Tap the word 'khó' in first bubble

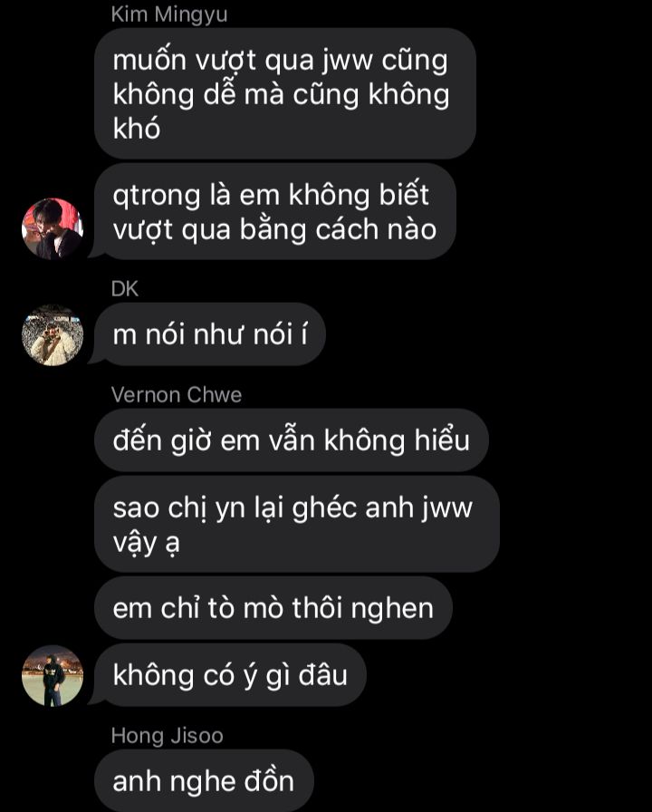click(137, 129)
